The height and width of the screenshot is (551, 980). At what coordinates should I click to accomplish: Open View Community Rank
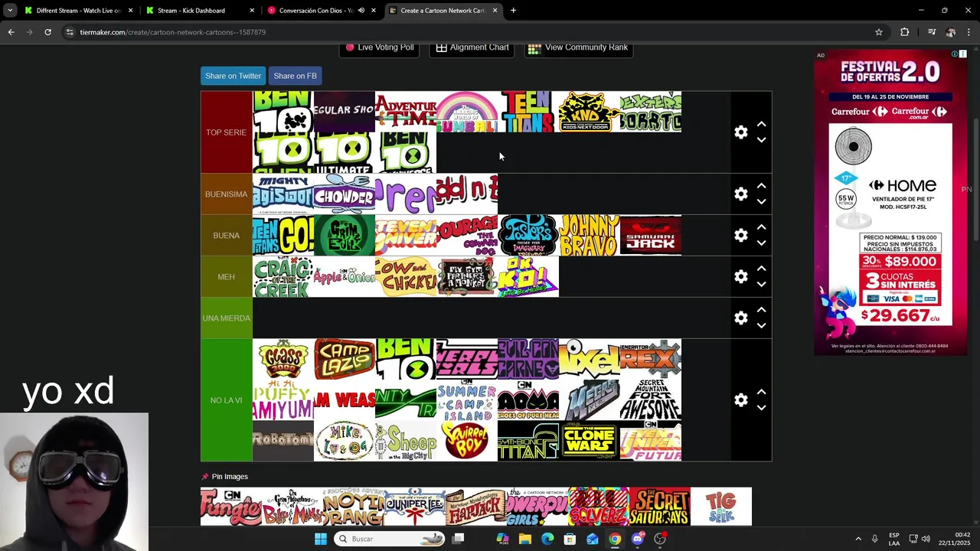pyautogui.click(x=578, y=47)
